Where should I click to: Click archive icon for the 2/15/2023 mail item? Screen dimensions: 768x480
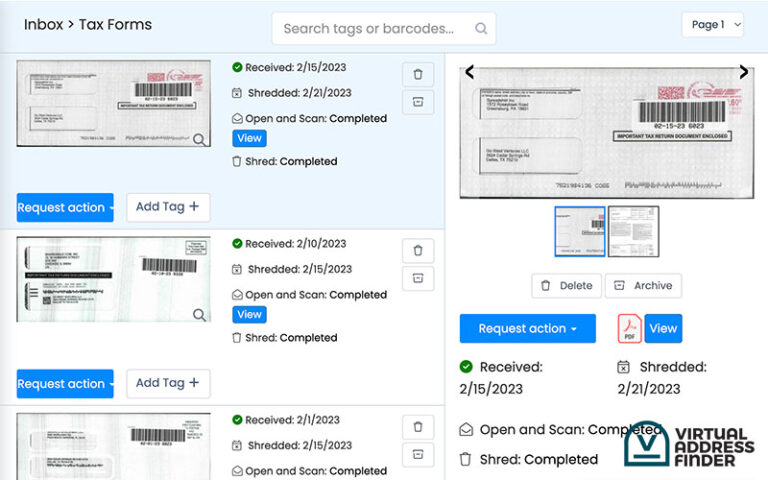pyautogui.click(x=417, y=102)
